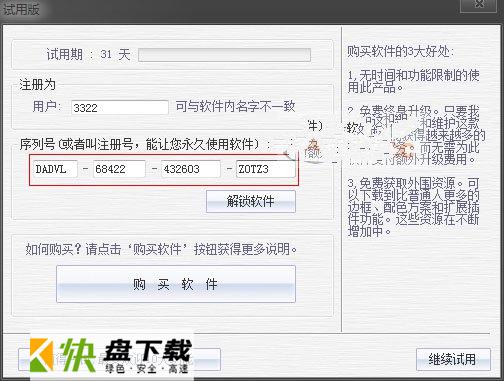Click benefit 3 text 免费获取外国资源
Viewport: 504px width, 381px height.
(x=413, y=207)
